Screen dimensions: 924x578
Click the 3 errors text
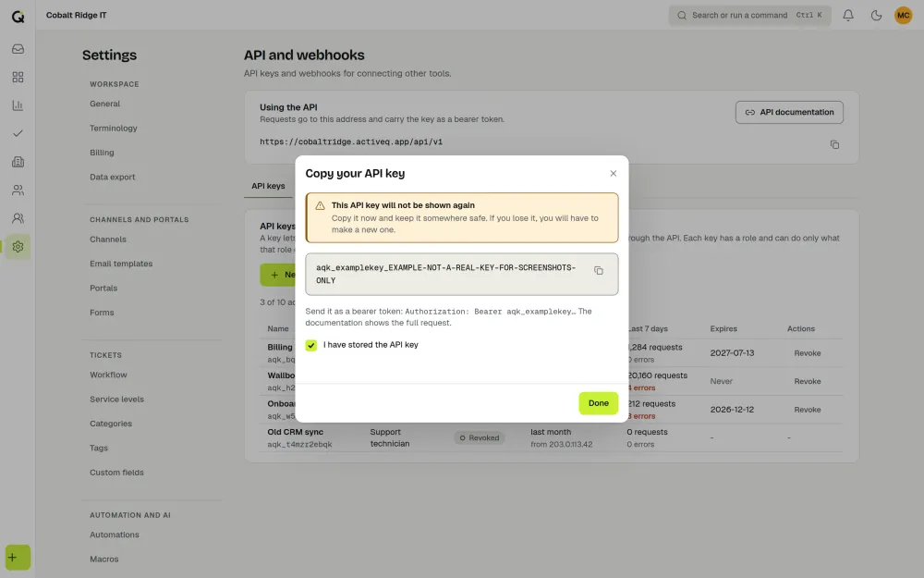641,416
